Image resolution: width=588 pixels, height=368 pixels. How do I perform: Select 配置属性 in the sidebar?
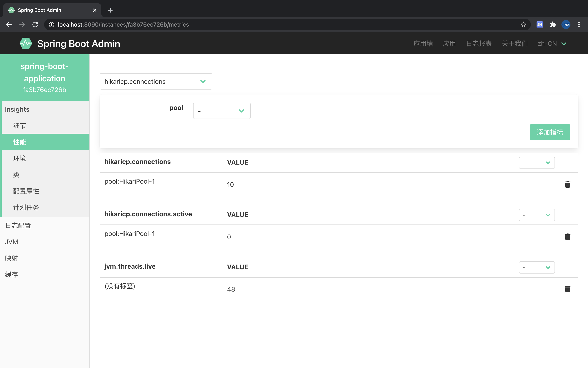(x=46, y=191)
